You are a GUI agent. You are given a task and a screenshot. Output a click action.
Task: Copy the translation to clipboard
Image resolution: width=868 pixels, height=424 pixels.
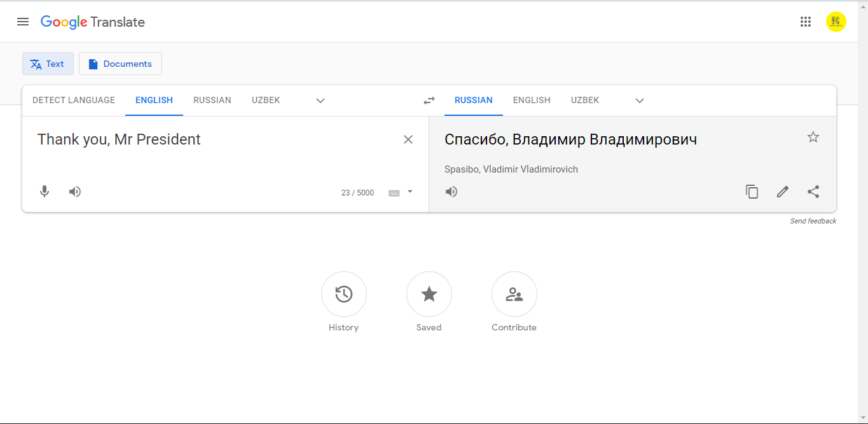pos(752,192)
